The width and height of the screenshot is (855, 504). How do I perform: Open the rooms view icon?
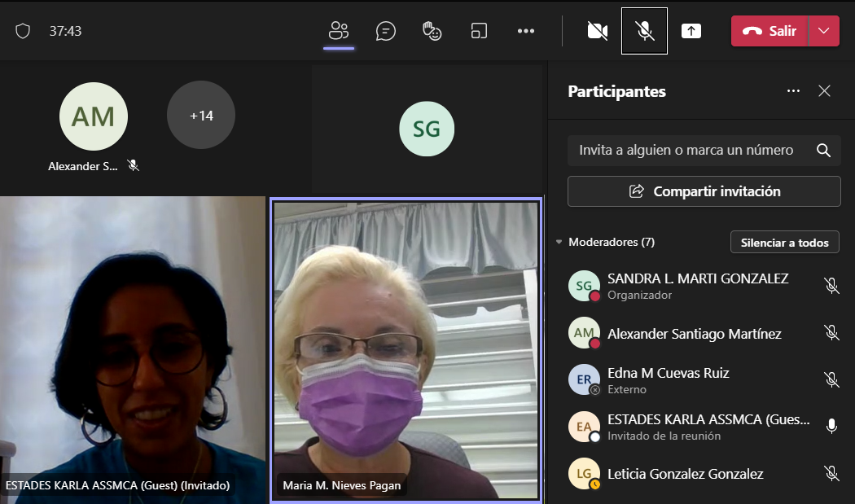click(x=479, y=31)
